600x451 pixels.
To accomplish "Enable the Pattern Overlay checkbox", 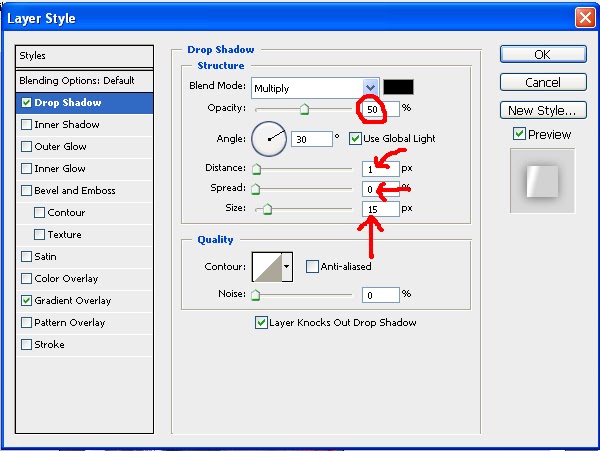I will (x=26, y=322).
